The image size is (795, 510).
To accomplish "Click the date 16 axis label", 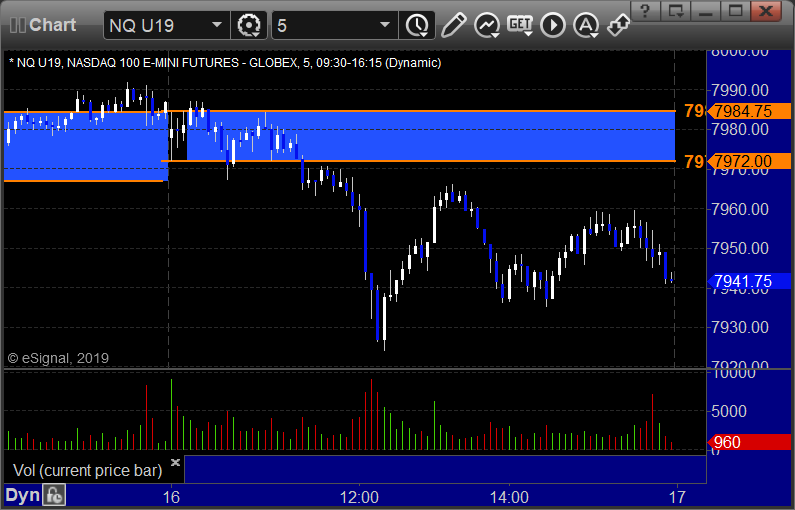I will click(x=171, y=497).
